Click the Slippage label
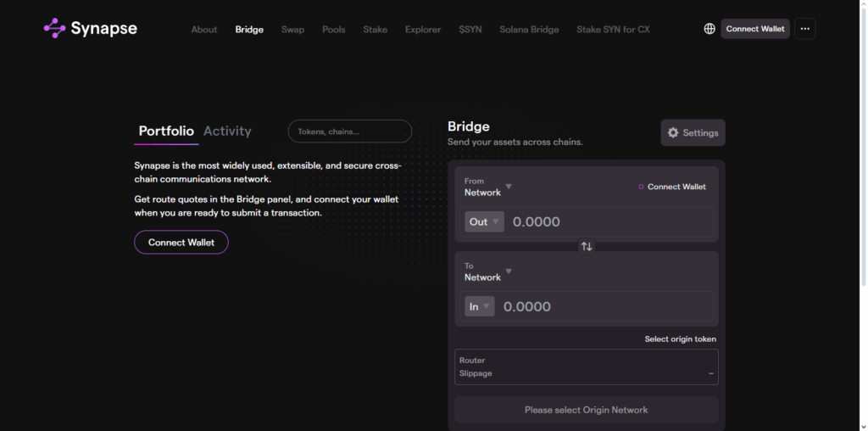Viewport: 868px width, 431px height. pyautogui.click(x=476, y=373)
